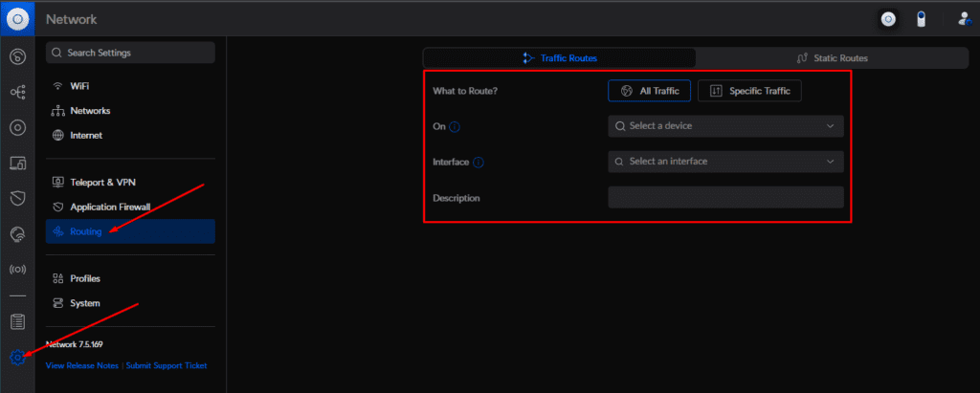Open the UniFi Devices circle icon

pos(17,128)
